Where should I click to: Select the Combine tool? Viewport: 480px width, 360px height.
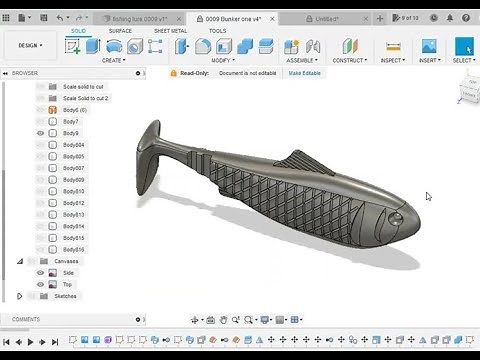pyautogui.click(x=245, y=46)
